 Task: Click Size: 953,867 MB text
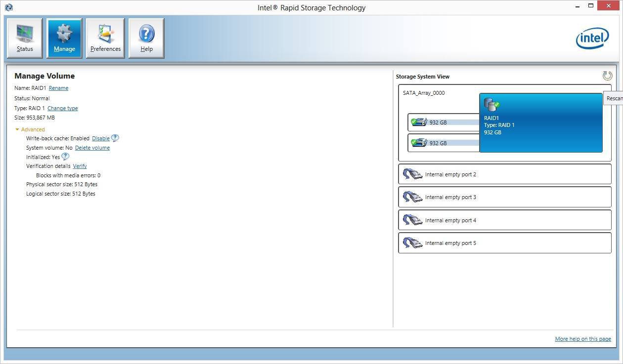click(35, 118)
